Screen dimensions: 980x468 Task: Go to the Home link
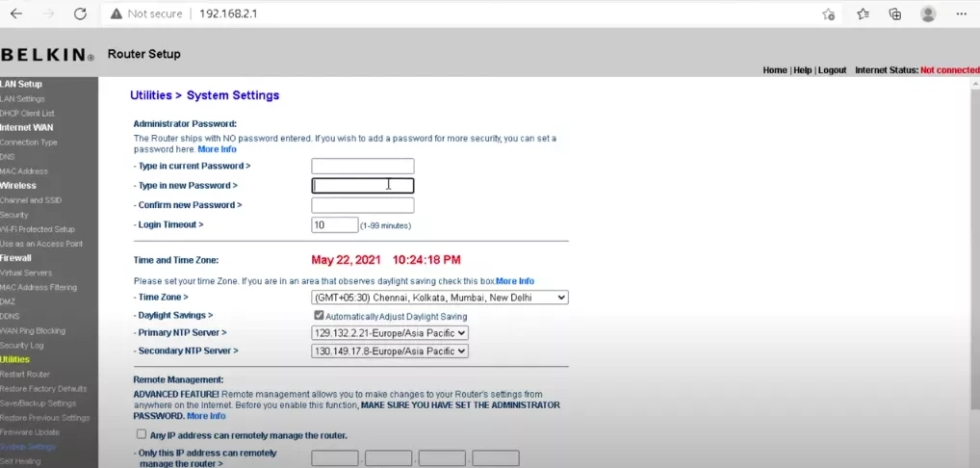tap(775, 70)
